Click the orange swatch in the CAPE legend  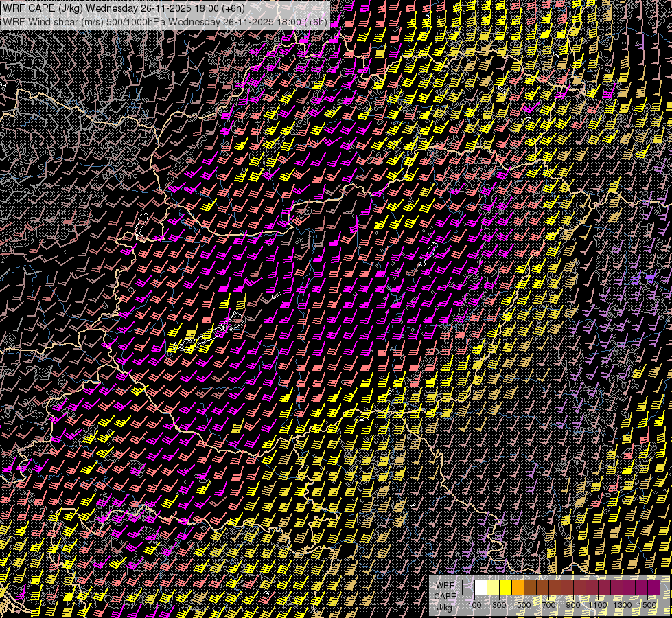518,588
